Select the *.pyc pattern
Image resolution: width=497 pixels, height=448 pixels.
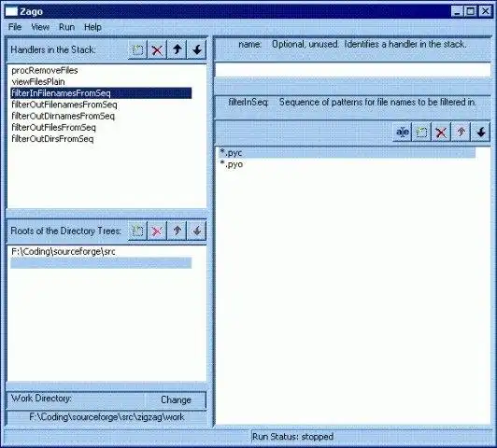tap(347, 153)
